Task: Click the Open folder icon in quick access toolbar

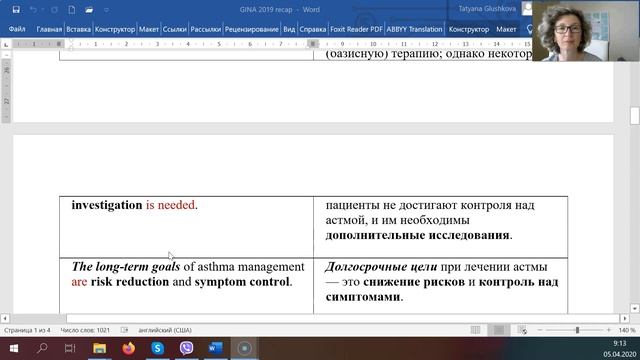Action: pyautogui.click(x=89, y=9)
